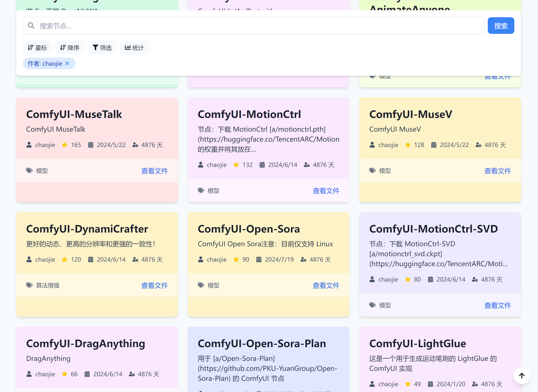
Task: Click the star icon beside 49
Action: 408,384
